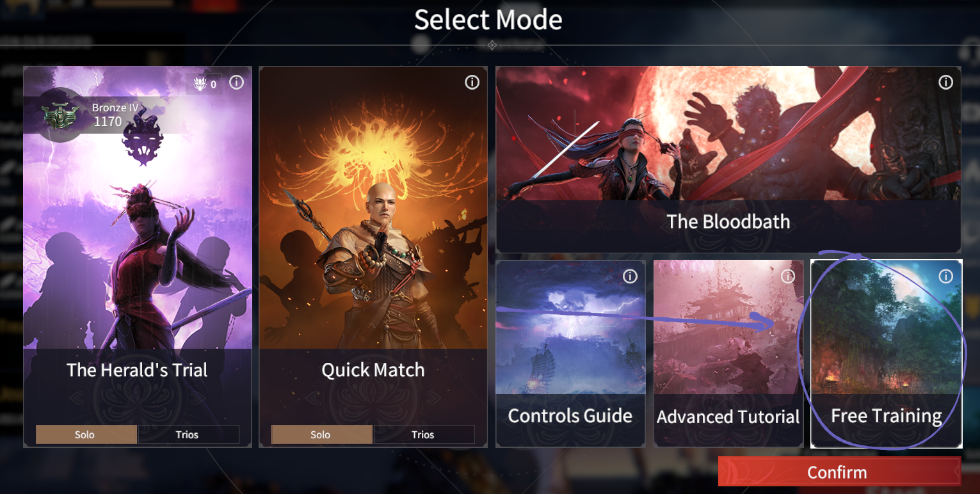Click the Bronze IV rank emblem
Viewport: 980px width, 494px height.
(x=60, y=116)
